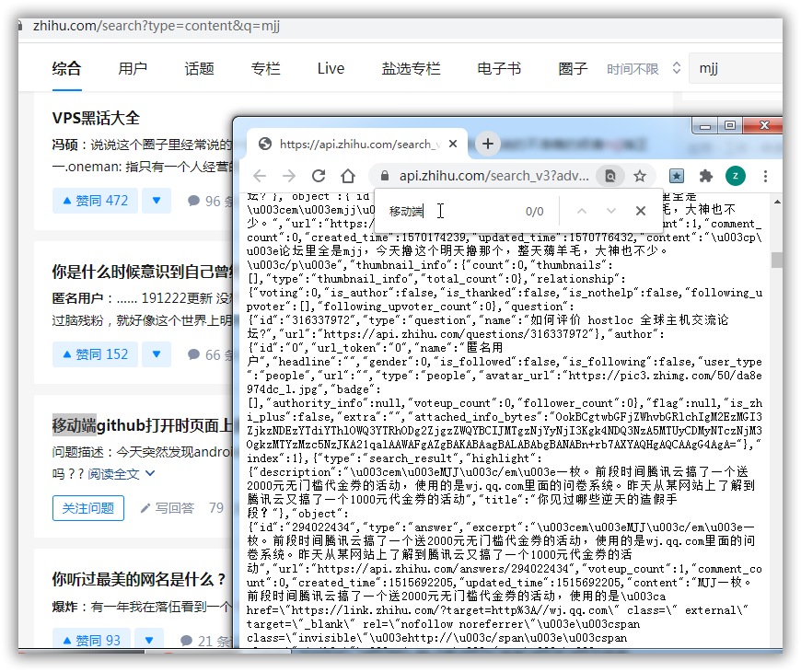Click the api.zhihu.com address bar
The image size is (801, 672).
pyautogui.click(x=493, y=176)
